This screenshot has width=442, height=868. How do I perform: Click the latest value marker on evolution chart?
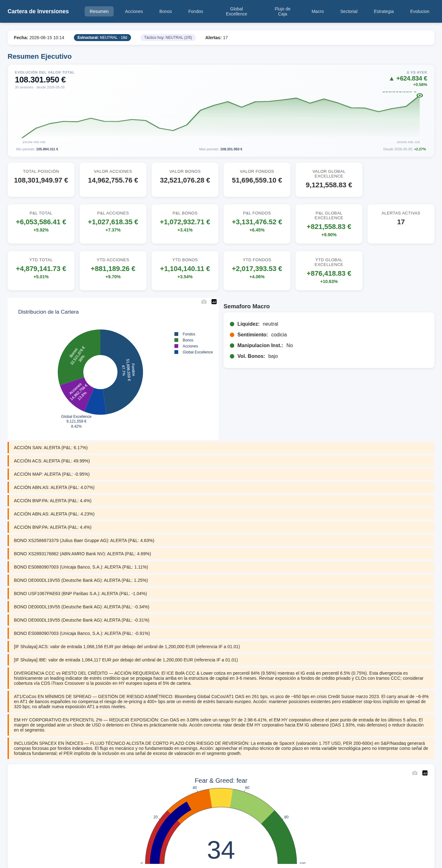point(420,95)
